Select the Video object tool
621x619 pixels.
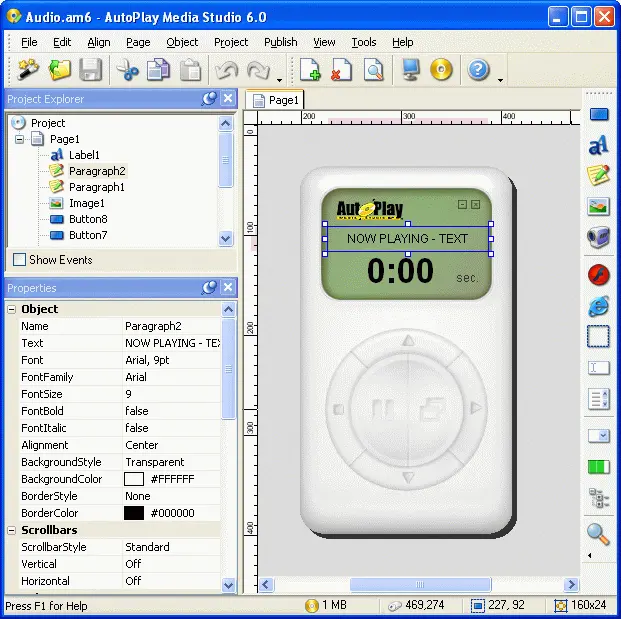tap(598, 238)
